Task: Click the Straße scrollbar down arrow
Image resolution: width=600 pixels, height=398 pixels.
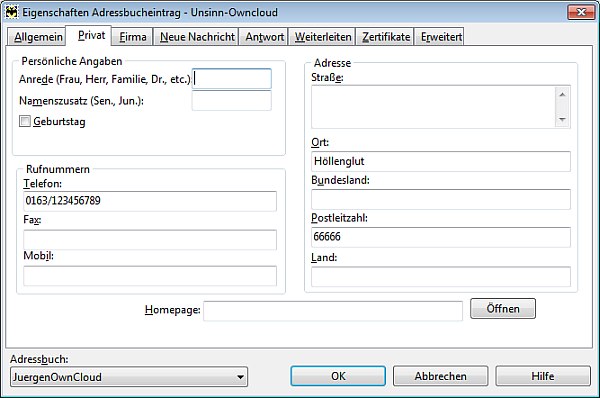Action: pyautogui.click(x=562, y=120)
